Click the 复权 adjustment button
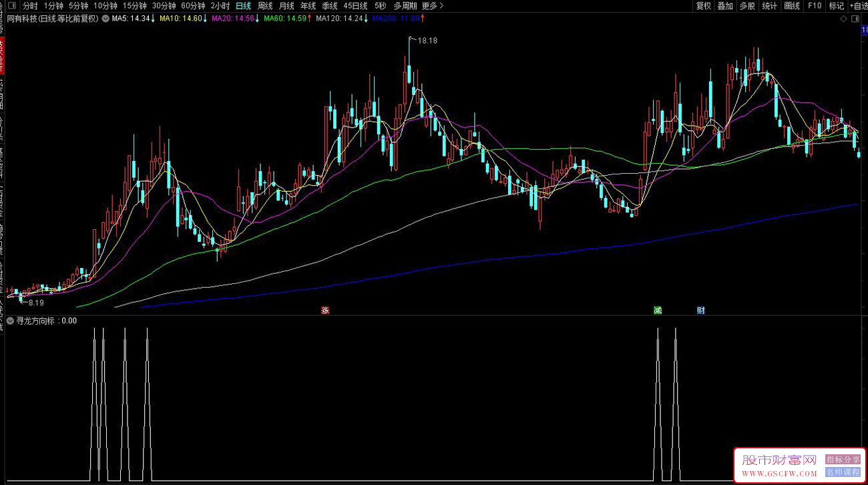This screenshot has width=868, height=485. coord(704,6)
